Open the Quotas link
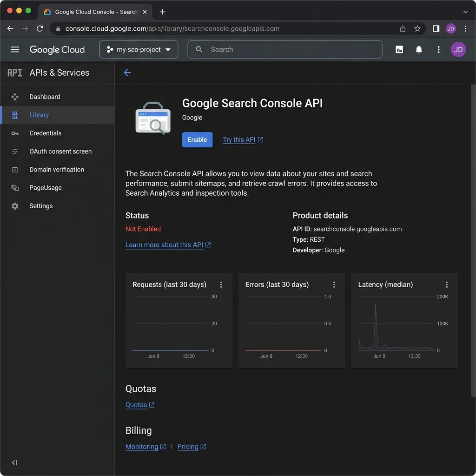Screen dimensions: 476x476 tap(140, 405)
